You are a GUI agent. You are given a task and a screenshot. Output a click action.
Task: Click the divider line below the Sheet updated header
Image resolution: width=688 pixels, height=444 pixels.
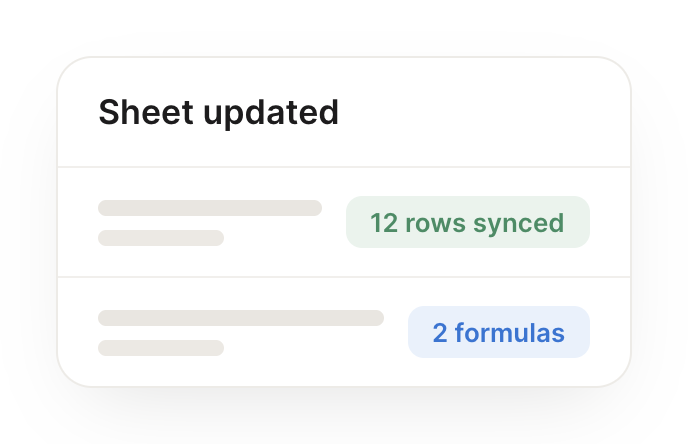coord(344,167)
